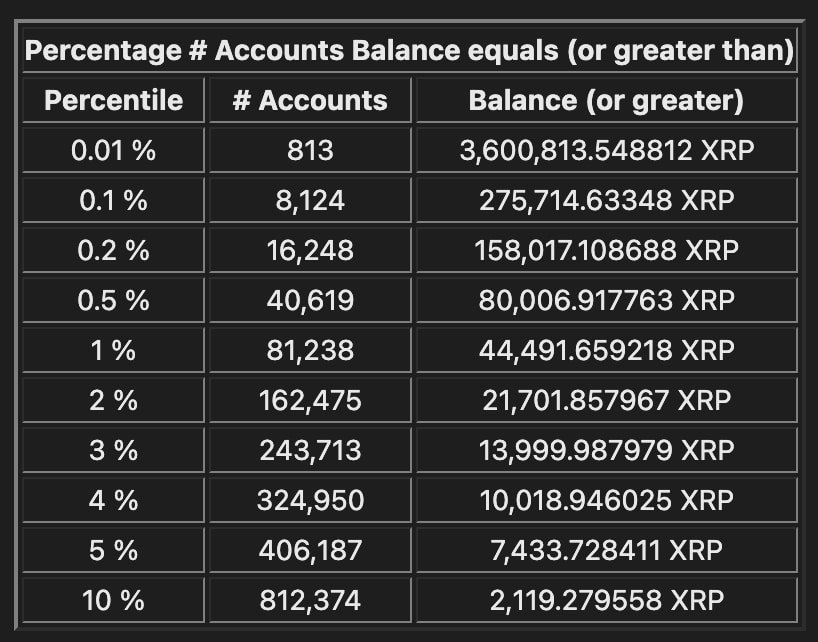Select the 158,017.108688 XRP balance cell
The height and width of the screenshot is (642, 818).
click(x=607, y=250)
